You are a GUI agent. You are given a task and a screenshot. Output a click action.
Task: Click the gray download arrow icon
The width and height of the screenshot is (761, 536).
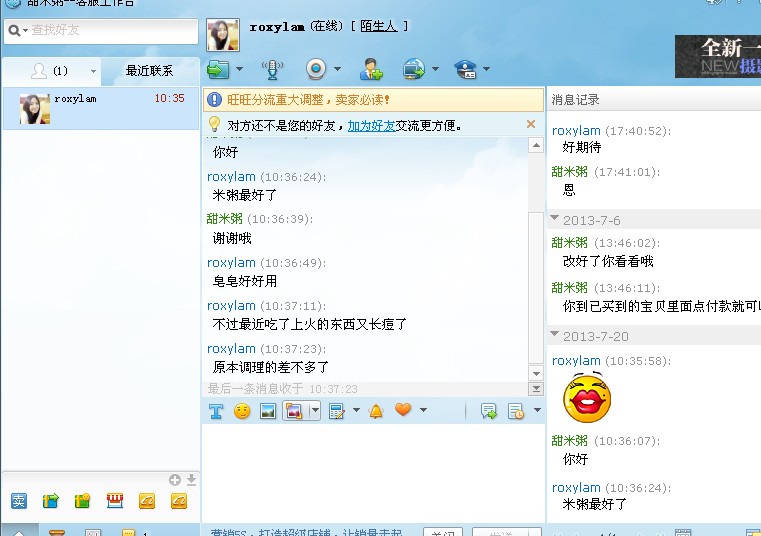pyautogui.click(x=191, y=480)
